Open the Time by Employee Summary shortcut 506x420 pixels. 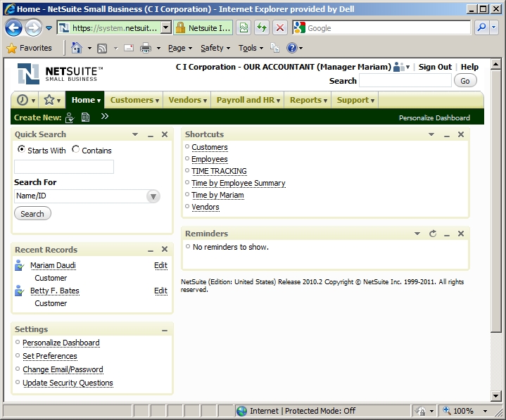pos(238,183)
